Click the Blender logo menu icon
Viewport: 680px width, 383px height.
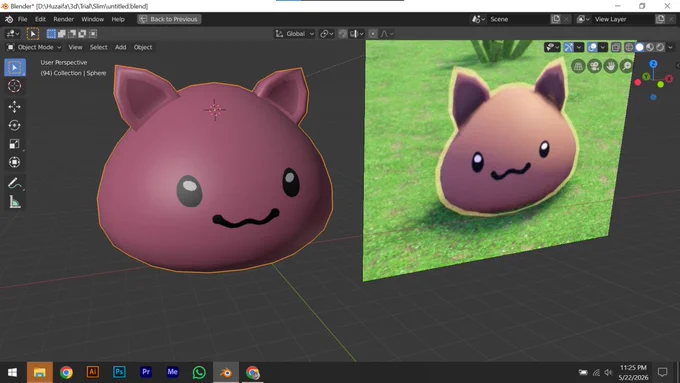click(9, 19)
